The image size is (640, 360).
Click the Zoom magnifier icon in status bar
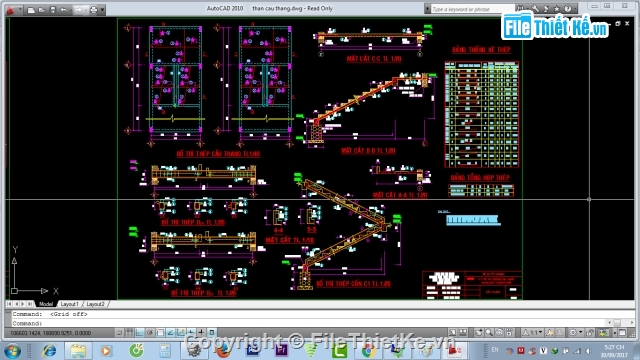tap(489, 333)
